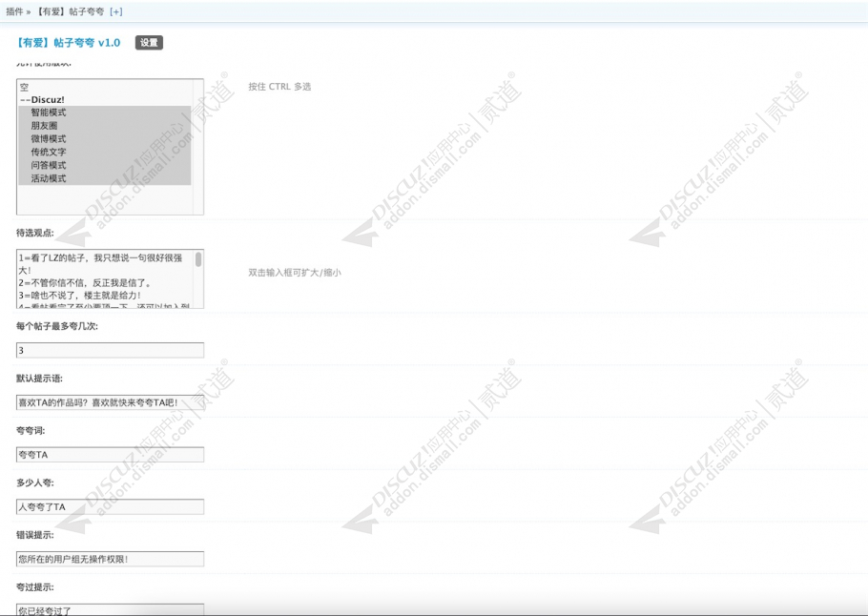Click the 【有爱】帖子夸夸 v1.0 title
Viewport: 868px width, 616px height.
pyautogui.click(x=67, y=43)
